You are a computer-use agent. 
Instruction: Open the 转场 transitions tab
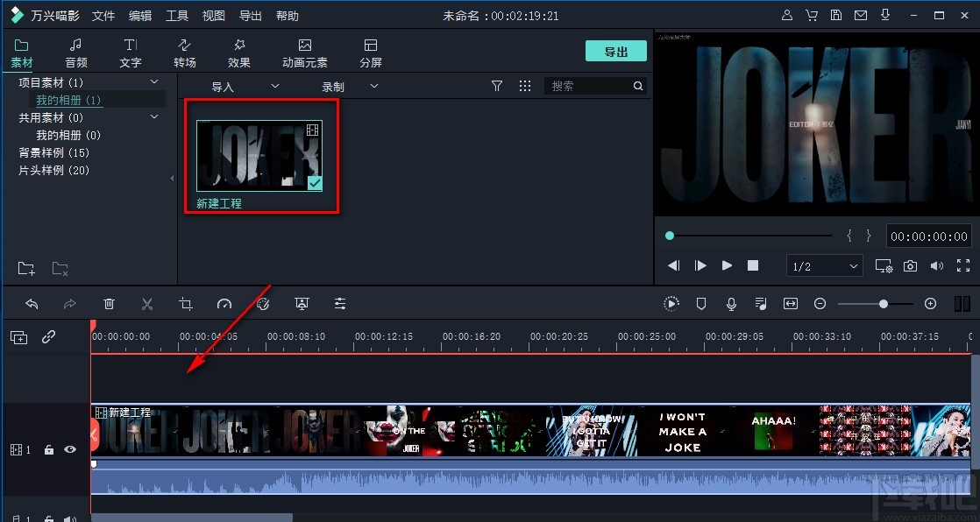[184, 51]
